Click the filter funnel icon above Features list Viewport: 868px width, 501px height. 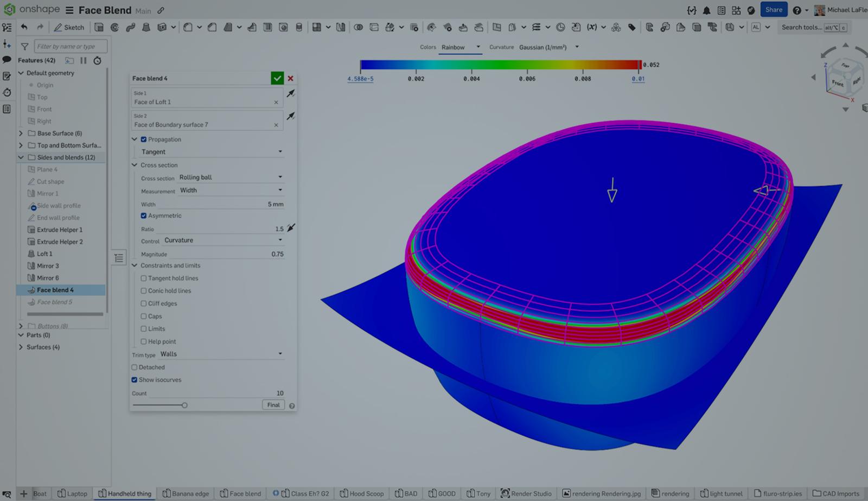click(24, 46)
